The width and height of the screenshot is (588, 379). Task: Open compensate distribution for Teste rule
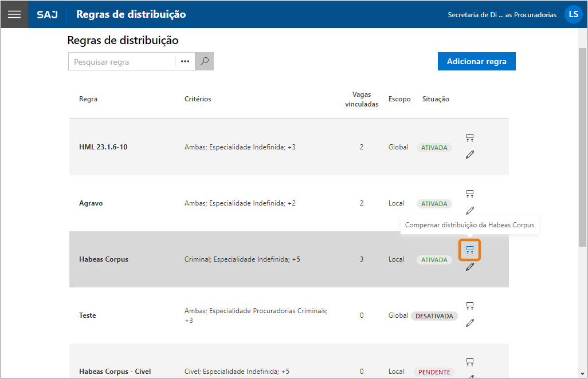pos(470,306)
